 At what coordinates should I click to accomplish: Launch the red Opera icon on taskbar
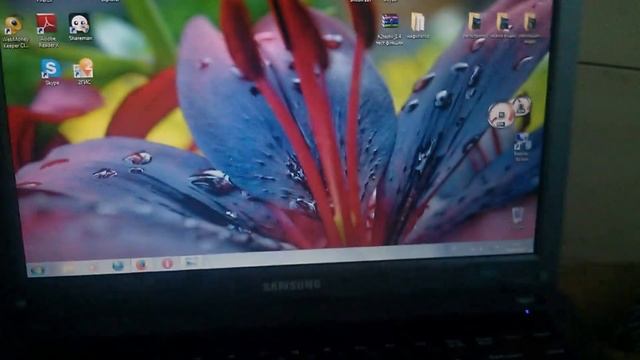click(167, 264)
